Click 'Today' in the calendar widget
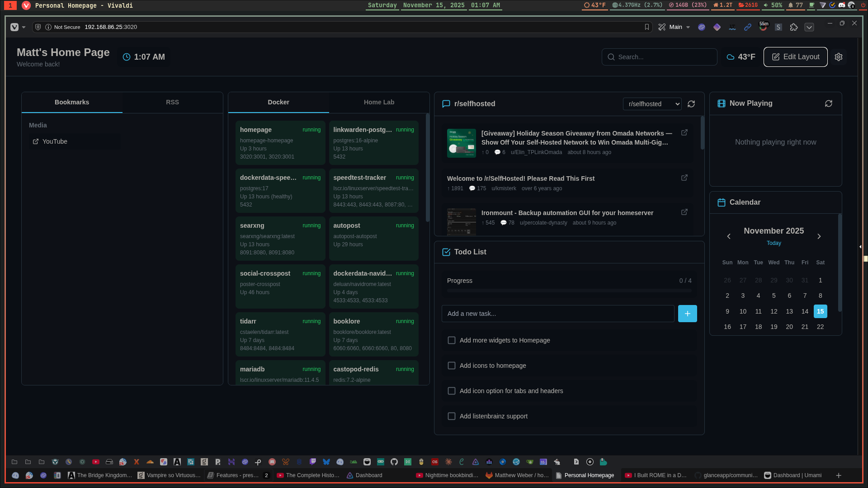Image resolution: width=868 pixels, height=488 pixels. click(x=774, y=243)
